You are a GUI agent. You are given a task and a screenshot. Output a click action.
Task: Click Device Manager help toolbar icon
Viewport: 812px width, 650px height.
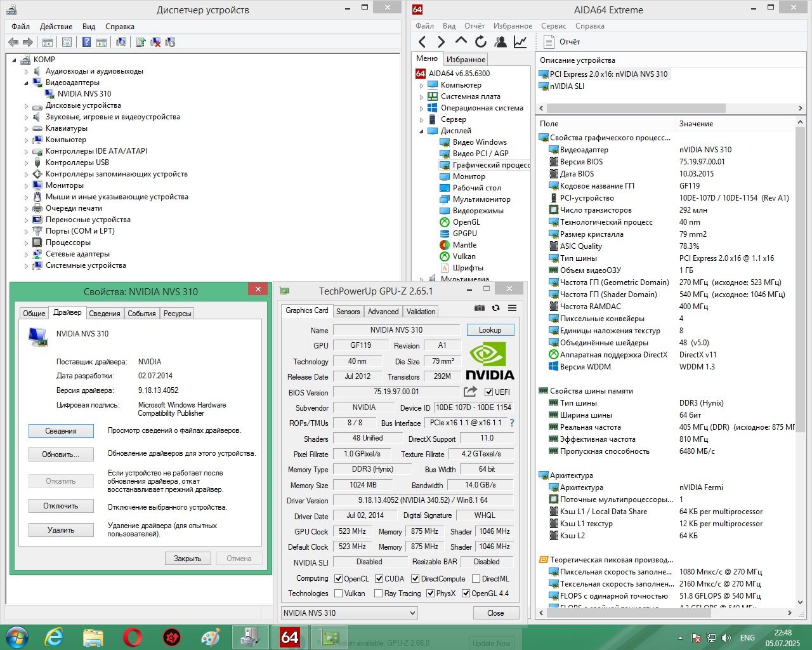click(x=86, y=42)
